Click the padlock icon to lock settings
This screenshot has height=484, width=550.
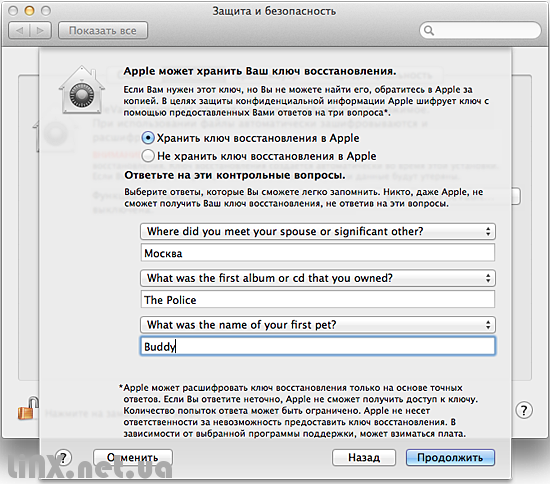pyautogui.click(x=28, y=408)
